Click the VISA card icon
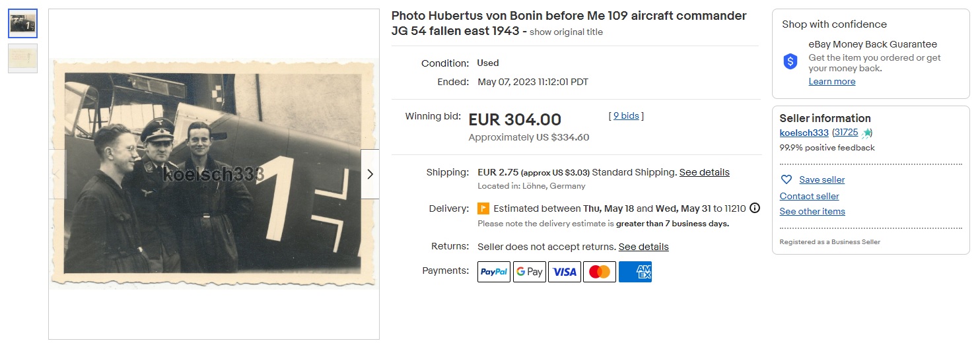Viewport: 980px width, 349px height. tap(565, 272)
